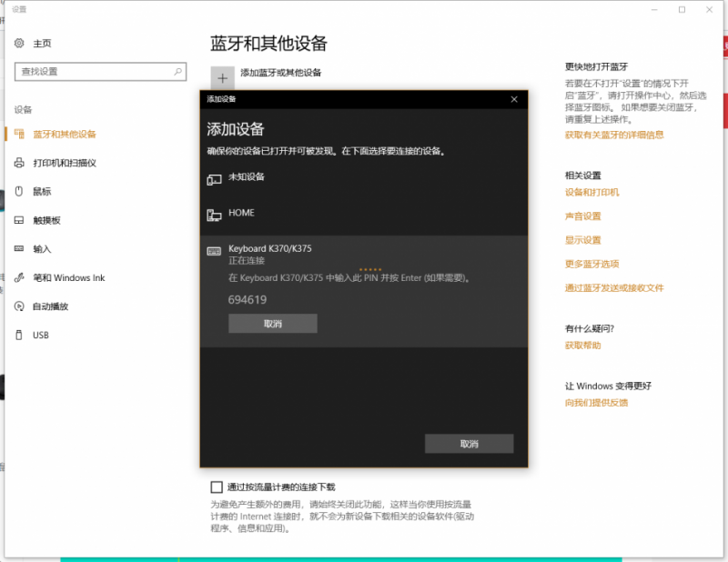
Task: Click 取消 at bottom of dialog
Action: (469, 444)
